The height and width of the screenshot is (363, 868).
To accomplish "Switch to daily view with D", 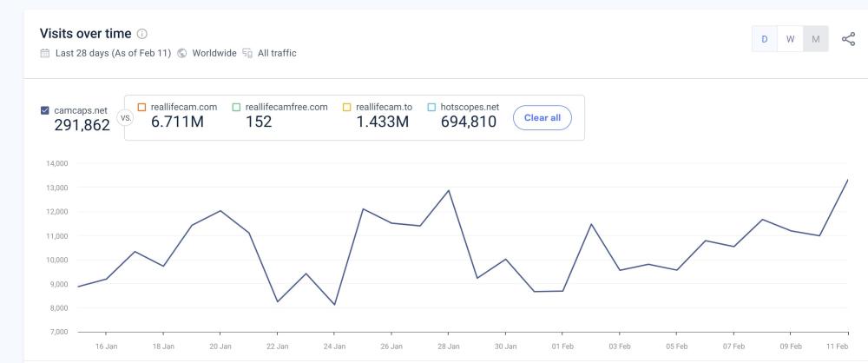I will point(765,39).
